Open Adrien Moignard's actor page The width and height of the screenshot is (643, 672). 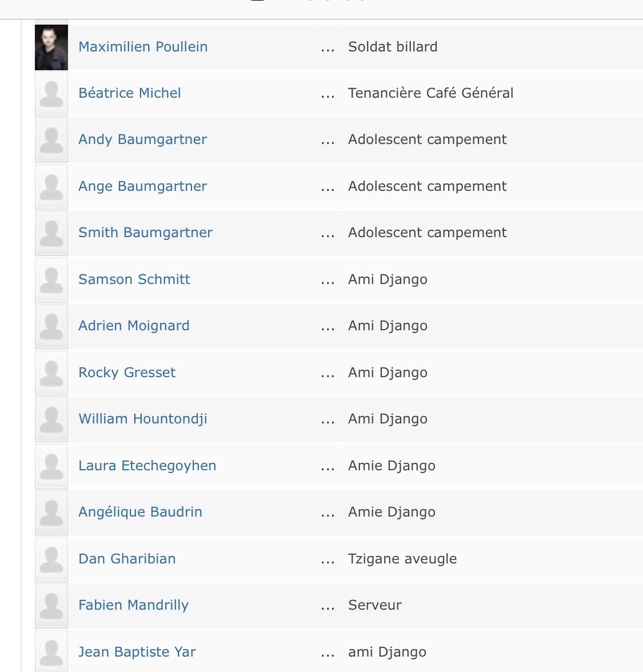pos(134,326)
